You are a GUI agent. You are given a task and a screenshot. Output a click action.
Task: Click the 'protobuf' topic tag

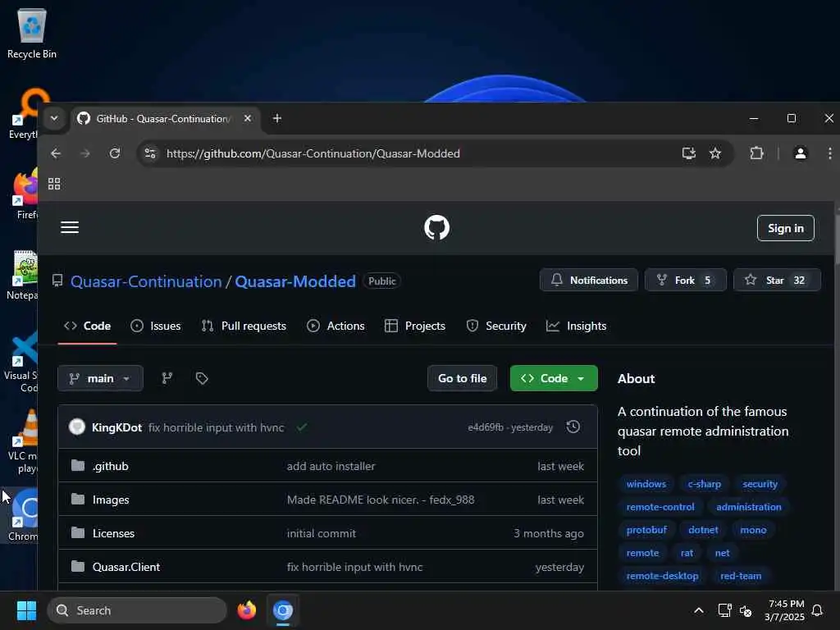pos(646,530)
